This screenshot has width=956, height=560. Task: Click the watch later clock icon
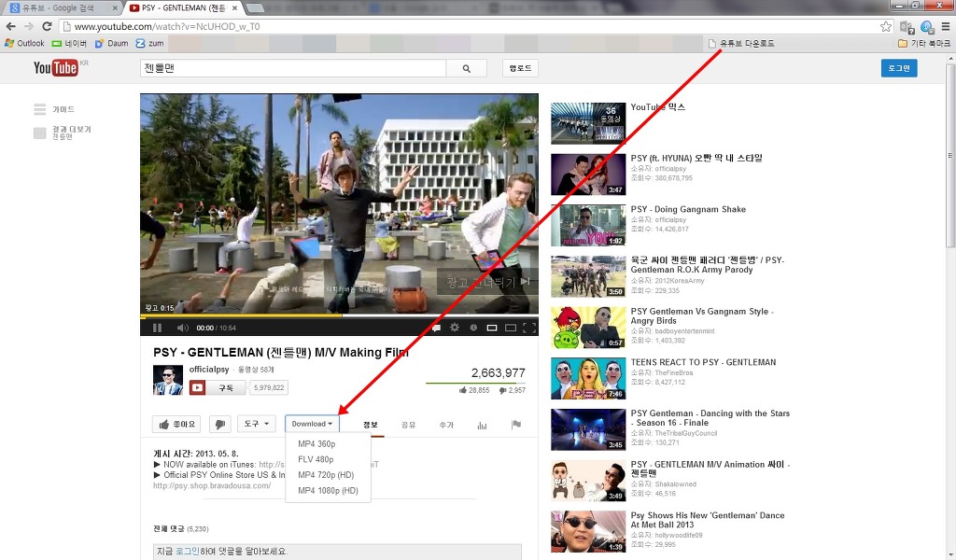473,328
